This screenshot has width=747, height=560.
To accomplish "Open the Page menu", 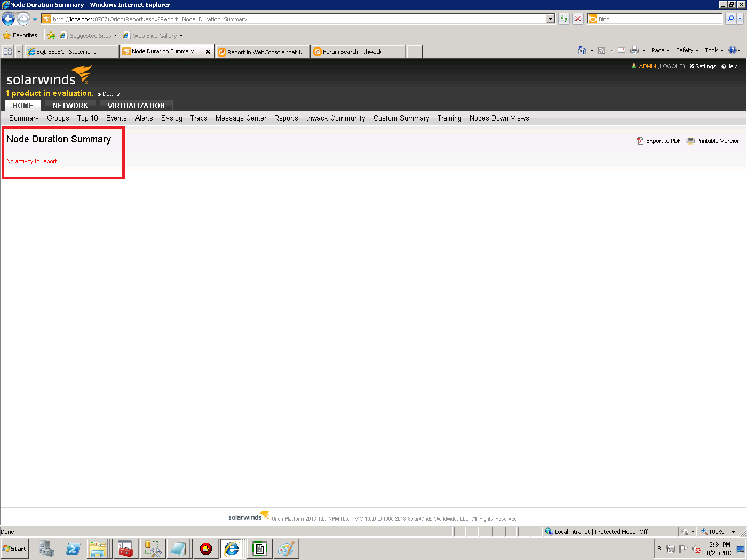I will tap(661, 50).
